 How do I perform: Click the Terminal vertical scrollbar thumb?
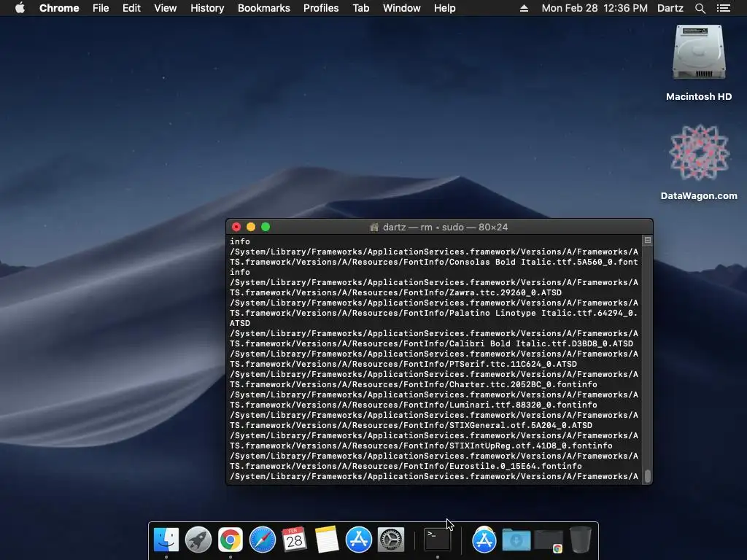click(x=648, y=475)
